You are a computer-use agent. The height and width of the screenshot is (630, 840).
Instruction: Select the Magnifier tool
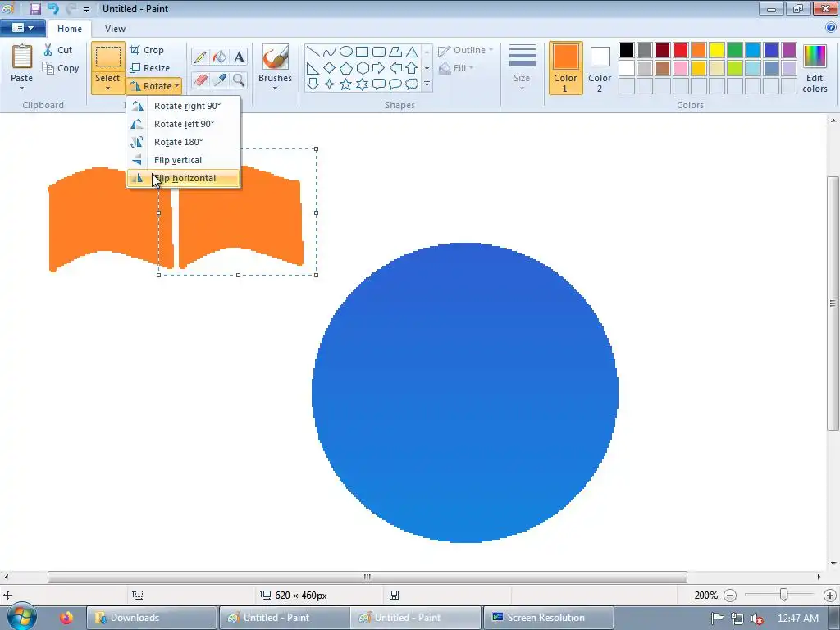[239, 80]
